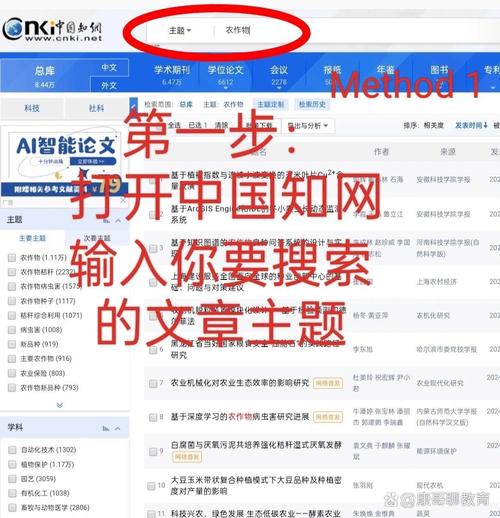Select result 8 checkbox
The image size is (500, 518).
click(x=153, y=417)
